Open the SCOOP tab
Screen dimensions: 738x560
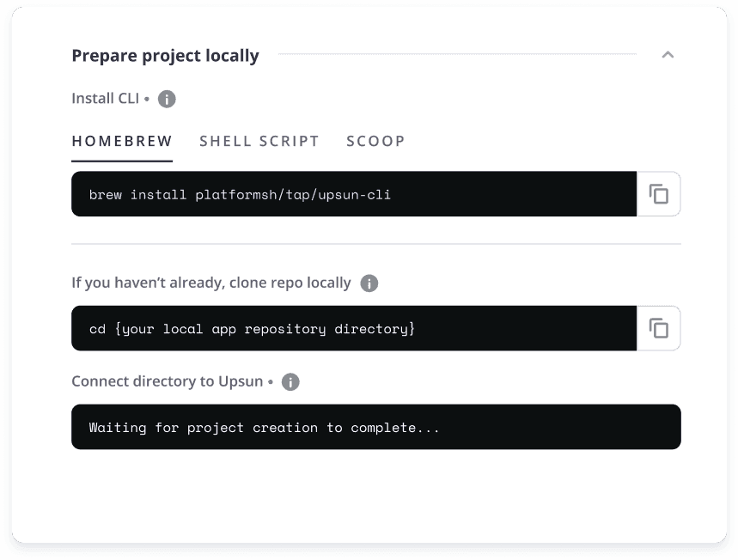click(x=375, y=141)
